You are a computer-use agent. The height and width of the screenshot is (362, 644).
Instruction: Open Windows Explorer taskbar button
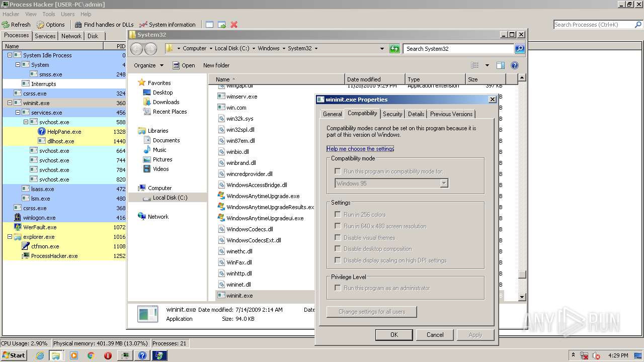(x=55, y=355)
